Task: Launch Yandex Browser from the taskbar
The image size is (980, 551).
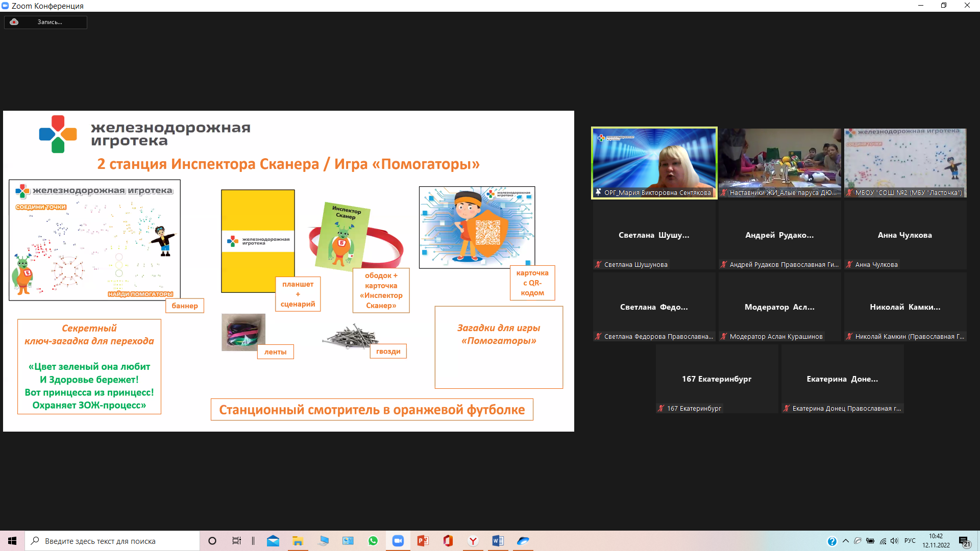Action: coord(473,541)
